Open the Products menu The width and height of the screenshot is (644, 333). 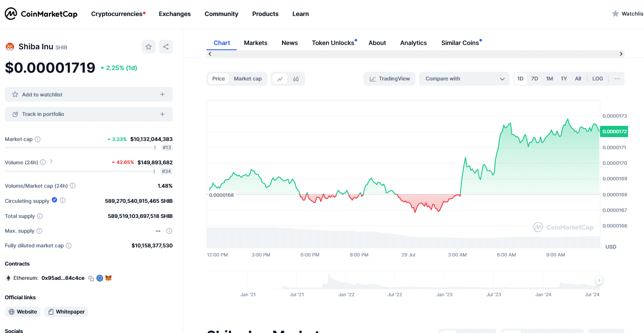tap(265, 14)
